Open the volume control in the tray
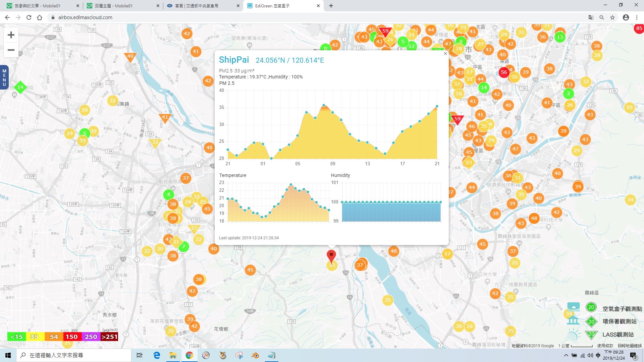 (590, 355)
